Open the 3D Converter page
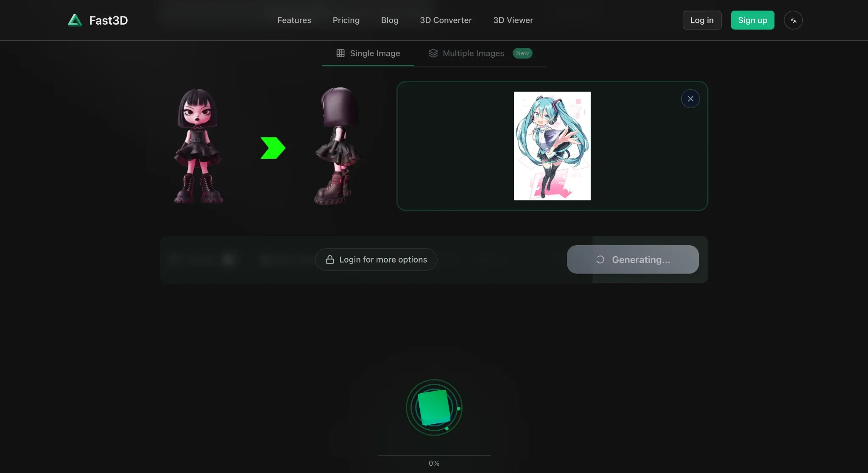Viewport: 868px width, 473px height. coord(446,20)
